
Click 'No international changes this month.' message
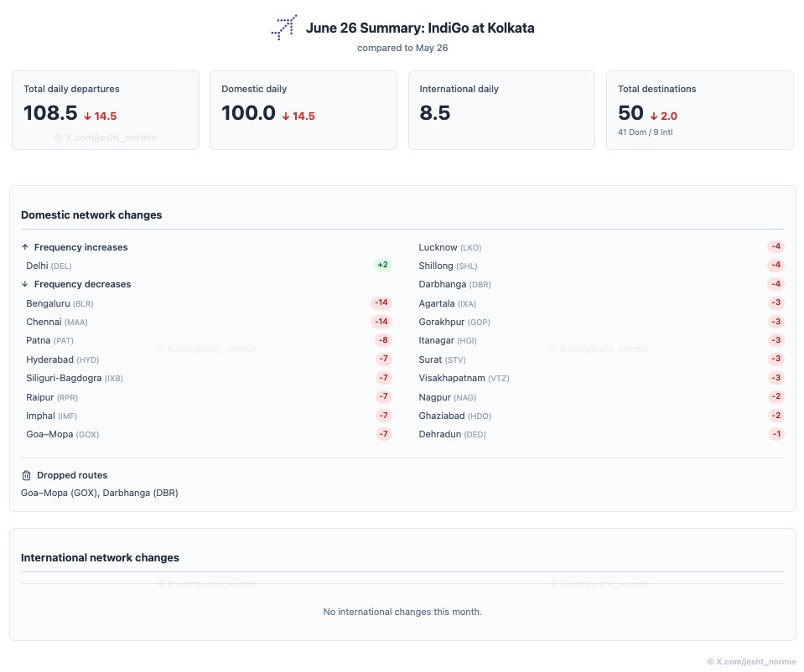click(402, 612)
